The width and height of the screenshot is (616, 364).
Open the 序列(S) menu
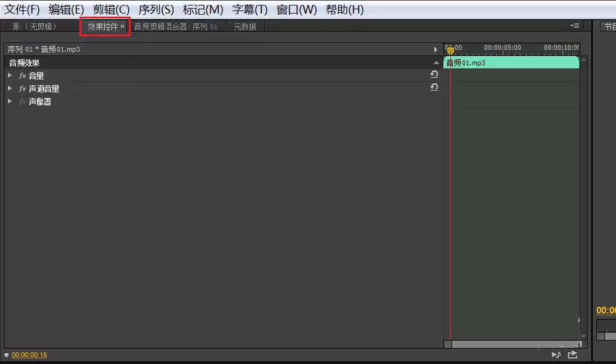point(156,9)
